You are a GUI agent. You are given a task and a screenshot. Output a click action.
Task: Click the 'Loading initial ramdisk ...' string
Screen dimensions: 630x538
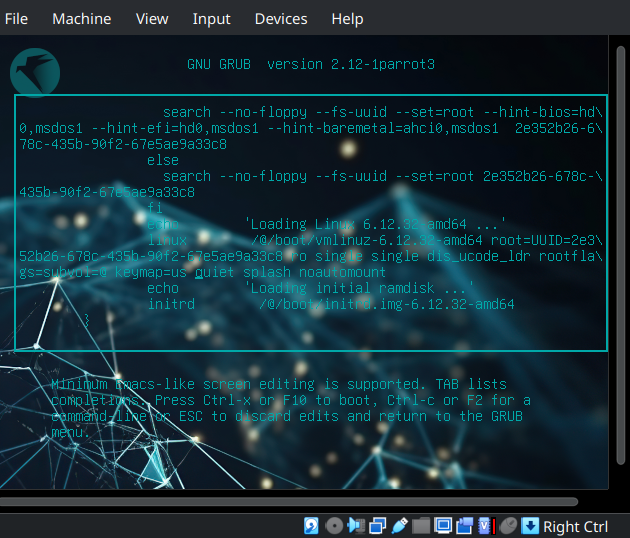coord(359,288)
